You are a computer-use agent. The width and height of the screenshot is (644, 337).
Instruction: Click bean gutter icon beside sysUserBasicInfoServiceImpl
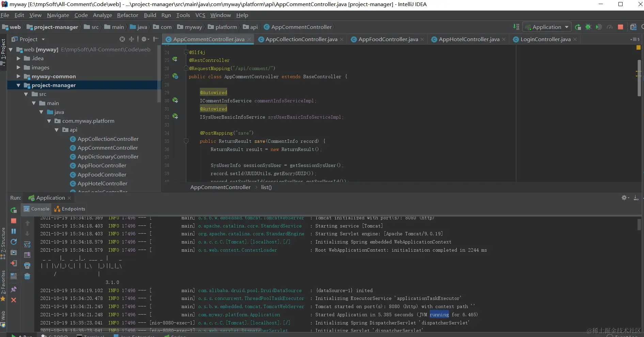tap(175, 116)
